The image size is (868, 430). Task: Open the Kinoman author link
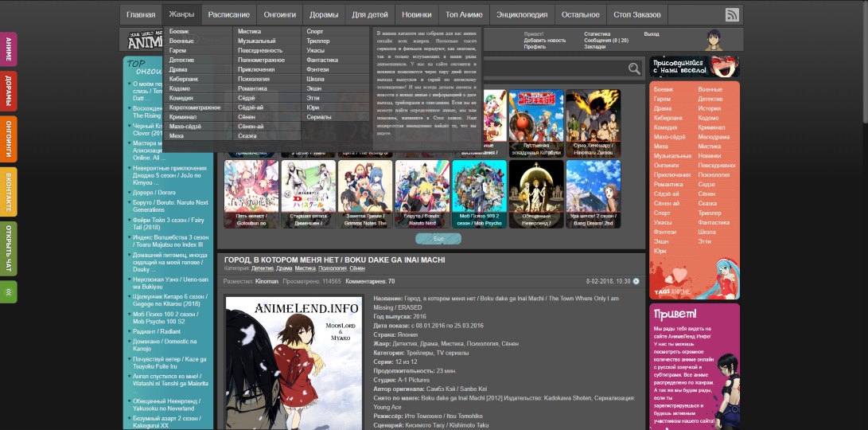267,282
